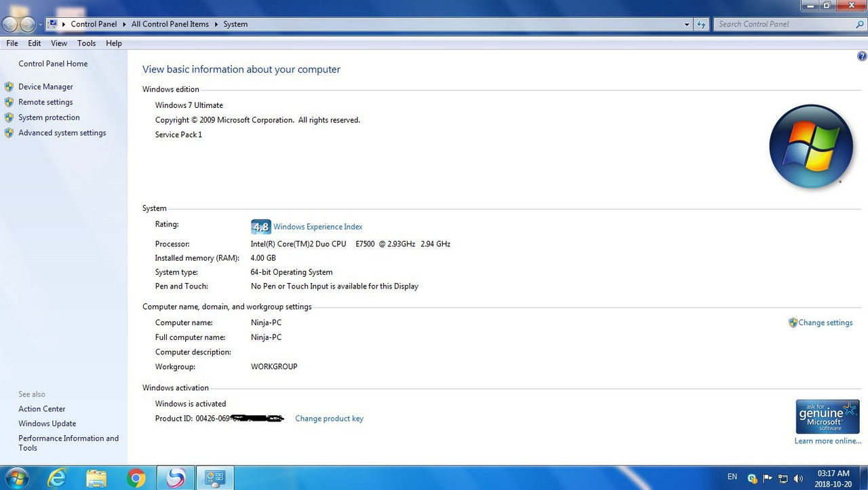Click the Action Center flag tray icon
868x490 pixels.
coord(768,478)
